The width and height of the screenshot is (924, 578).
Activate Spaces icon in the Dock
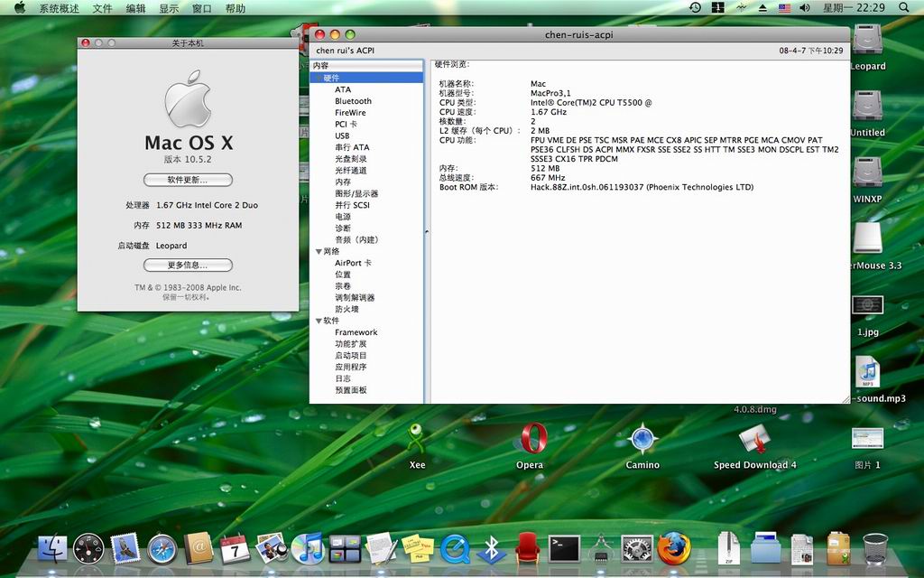[345, 549]
